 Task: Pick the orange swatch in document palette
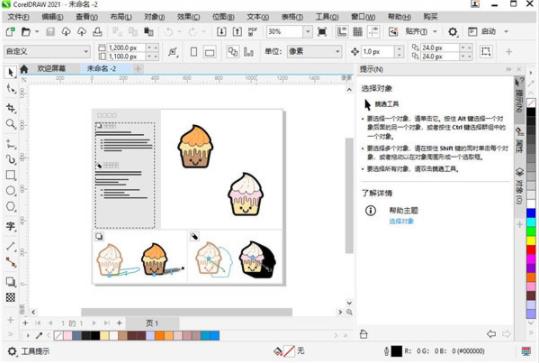(x=160, y=336)
